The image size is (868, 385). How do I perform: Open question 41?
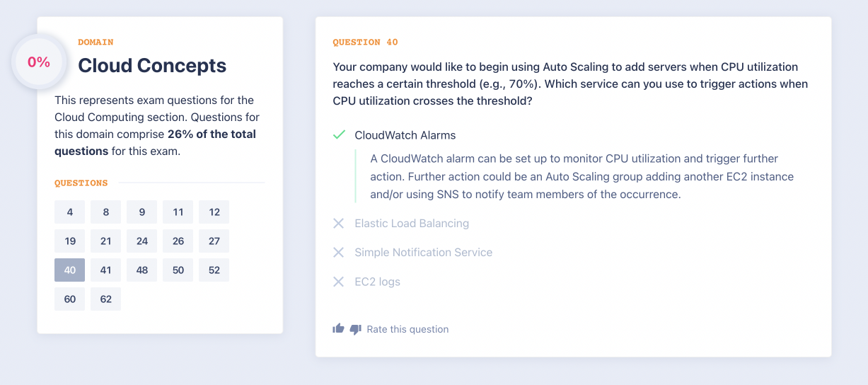click(106, 270)
